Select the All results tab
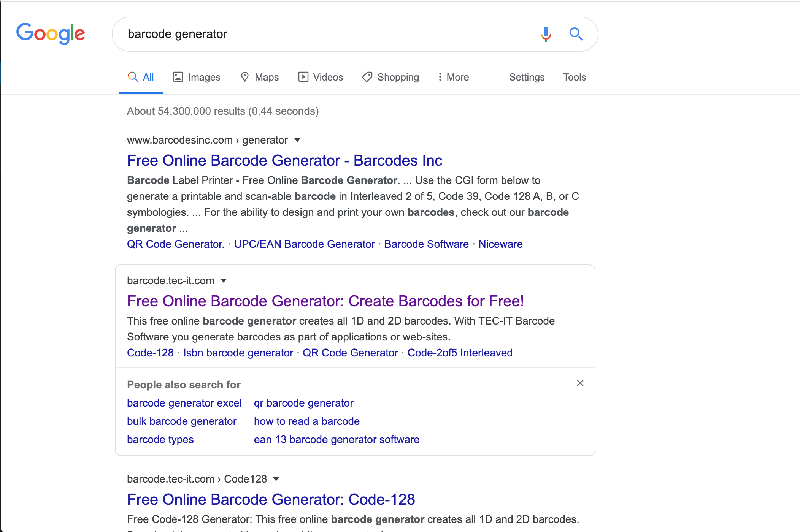The height and width of the screenshot is (532, 800). coord(141,77)
